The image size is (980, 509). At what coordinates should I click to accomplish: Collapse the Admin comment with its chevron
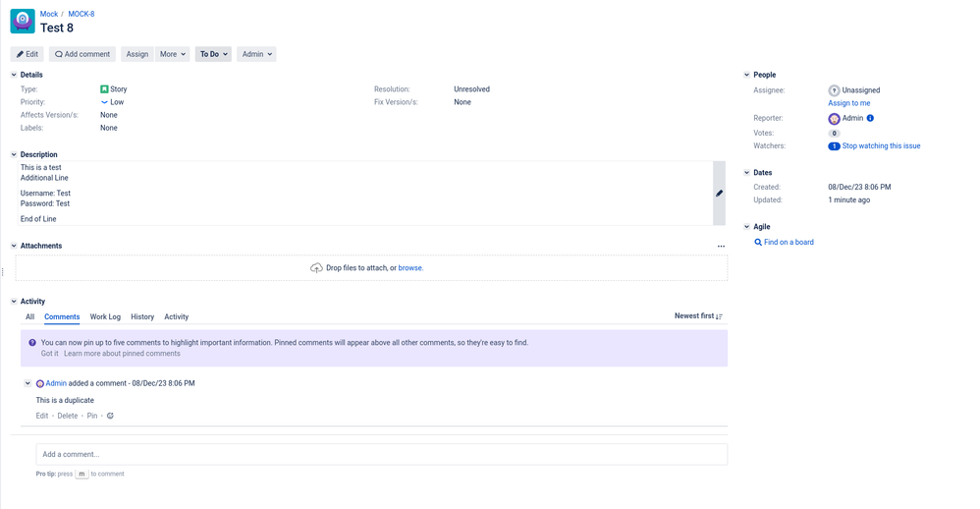27,383
